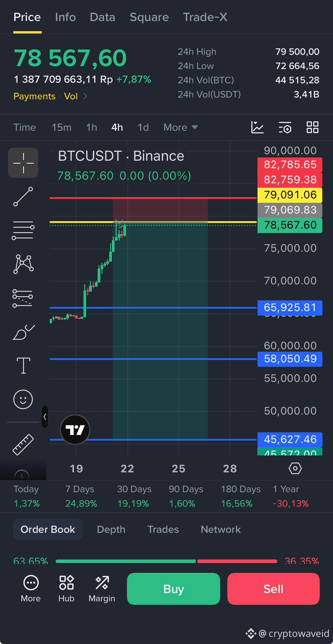Click the buy/sell ratio bar
Viewport: 333px width, 644px height.
[166, 561]
